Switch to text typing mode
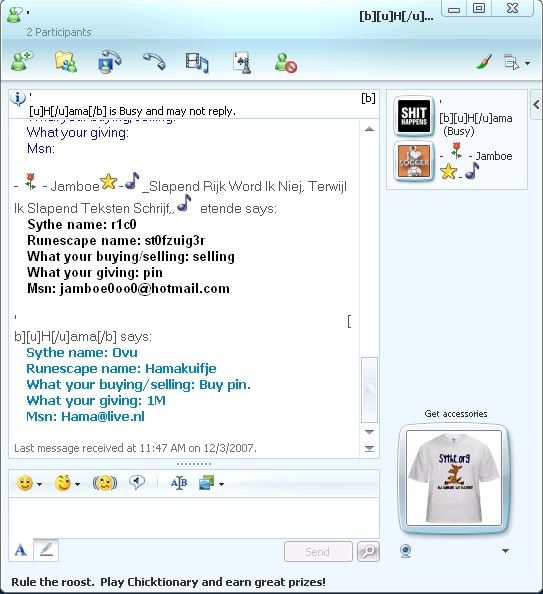This screenshot has width=543, height=594. coord(20,550)
